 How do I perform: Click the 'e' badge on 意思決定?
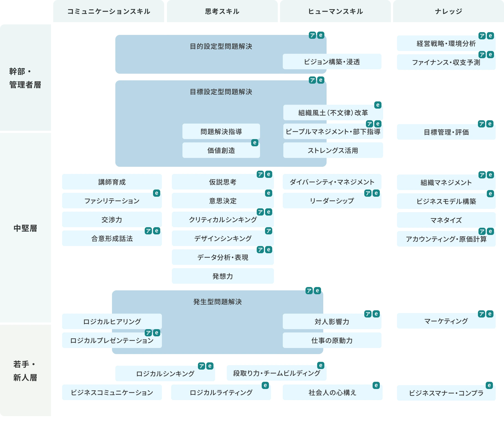click(268, 193)
